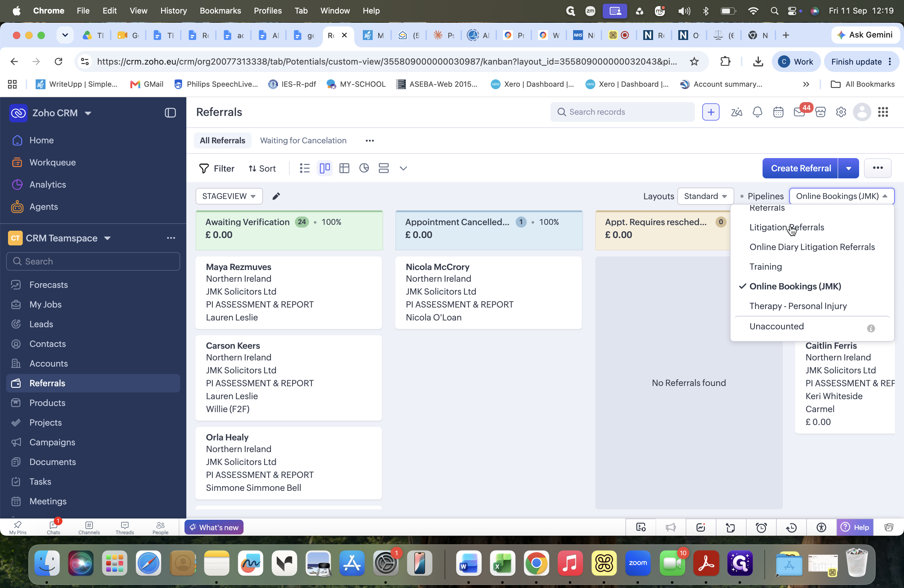
Task: Open the more actions ellipsis button beside Create Referral
Action: pos(878,168)
